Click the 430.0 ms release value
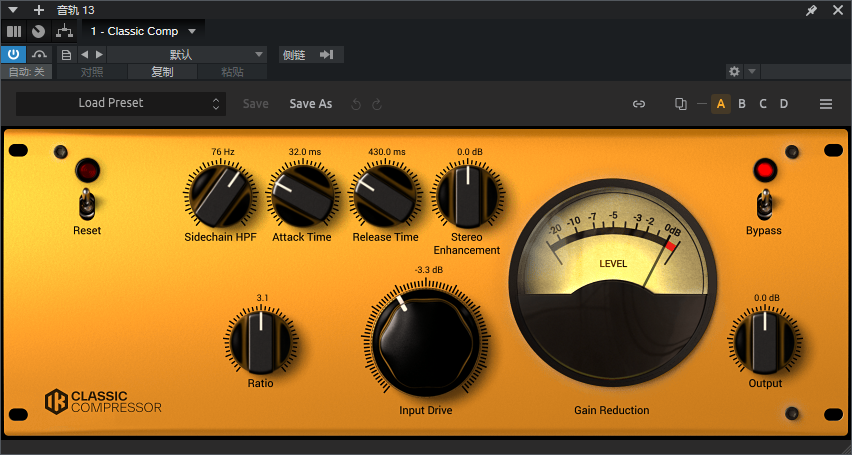Viewport: 852px width, 455px height. point(387,152)
